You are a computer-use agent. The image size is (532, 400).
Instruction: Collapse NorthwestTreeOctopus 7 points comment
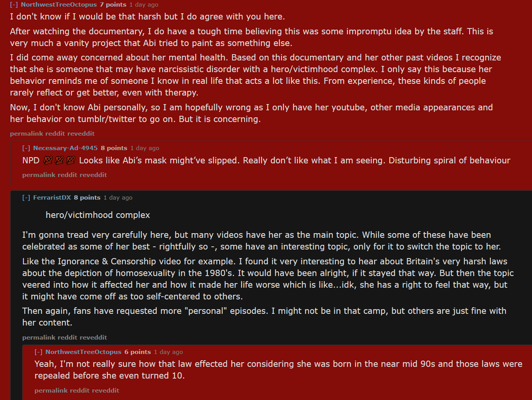[14, 5]
